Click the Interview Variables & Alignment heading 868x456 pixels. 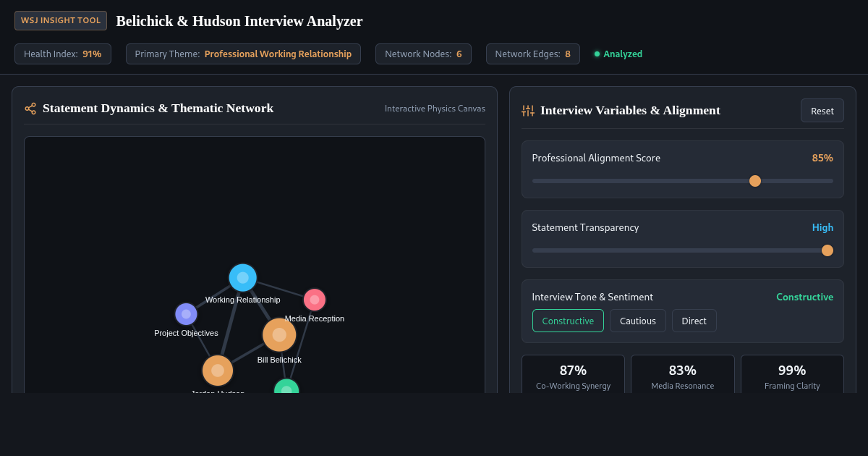click(x=630, y=110)
